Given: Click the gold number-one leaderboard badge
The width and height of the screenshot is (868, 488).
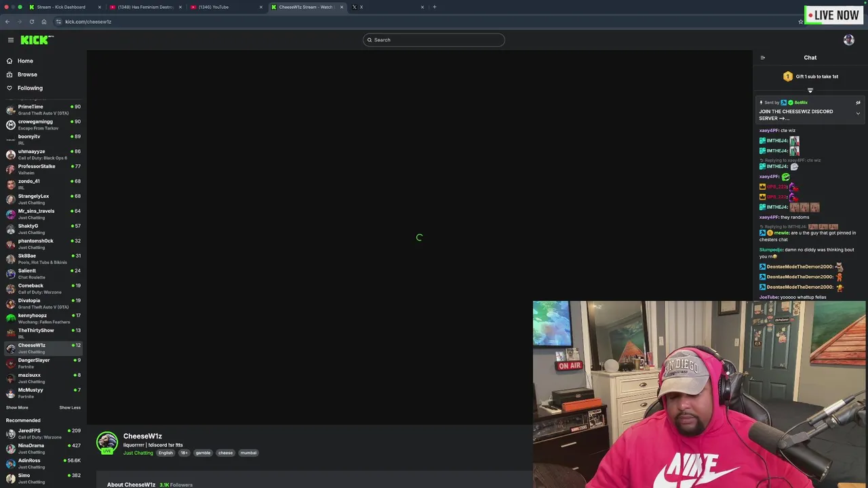Looking at the screenshot, I should [788, 77].
